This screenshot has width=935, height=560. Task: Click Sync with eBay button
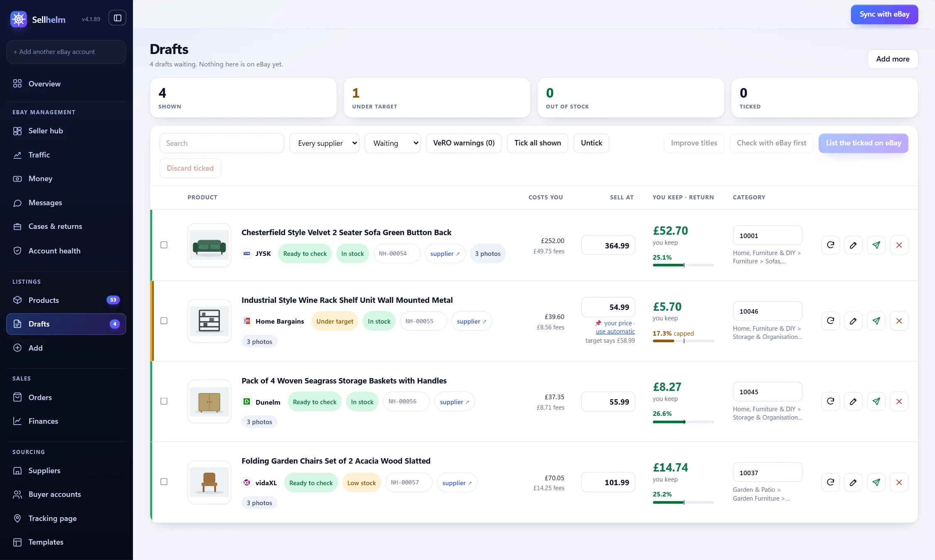click(884, 15)
